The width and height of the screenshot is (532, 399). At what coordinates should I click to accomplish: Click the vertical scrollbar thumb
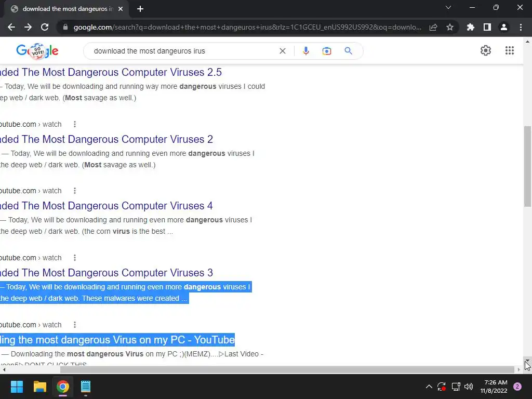pos(527,166)
